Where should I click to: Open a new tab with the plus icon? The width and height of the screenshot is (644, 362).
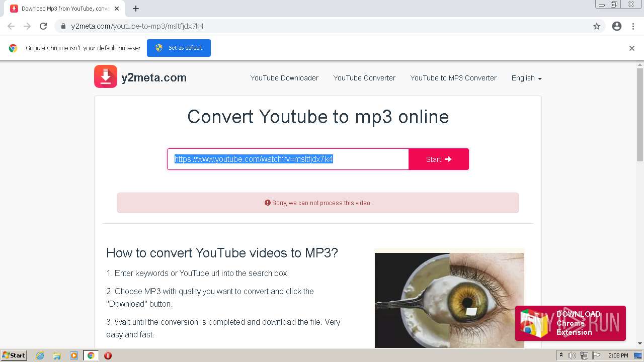pos(136,9)
